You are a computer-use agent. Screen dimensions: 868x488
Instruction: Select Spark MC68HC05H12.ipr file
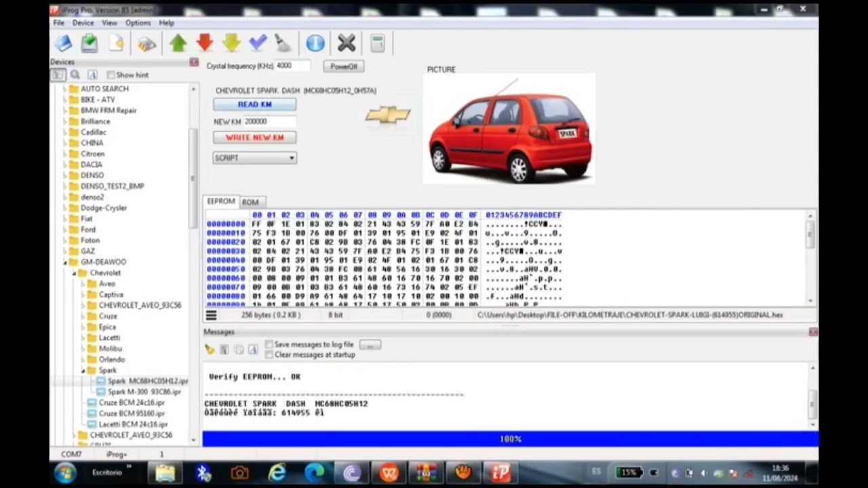(x=142, y=381)
